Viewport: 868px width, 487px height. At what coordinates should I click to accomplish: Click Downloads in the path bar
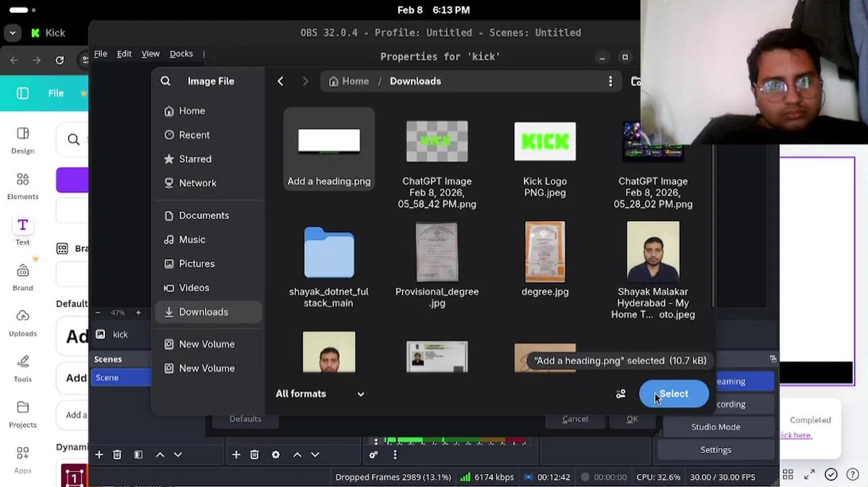pos(415,81)
